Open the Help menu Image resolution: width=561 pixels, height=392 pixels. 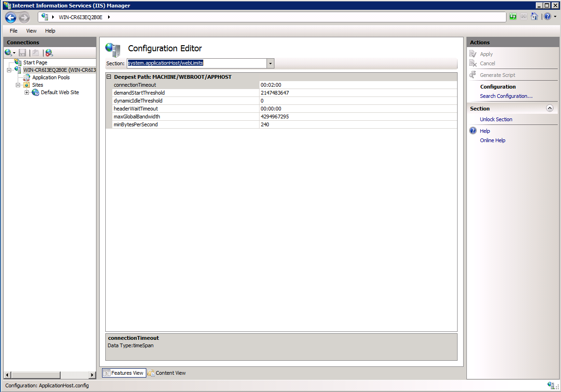[x=50, y=31]
